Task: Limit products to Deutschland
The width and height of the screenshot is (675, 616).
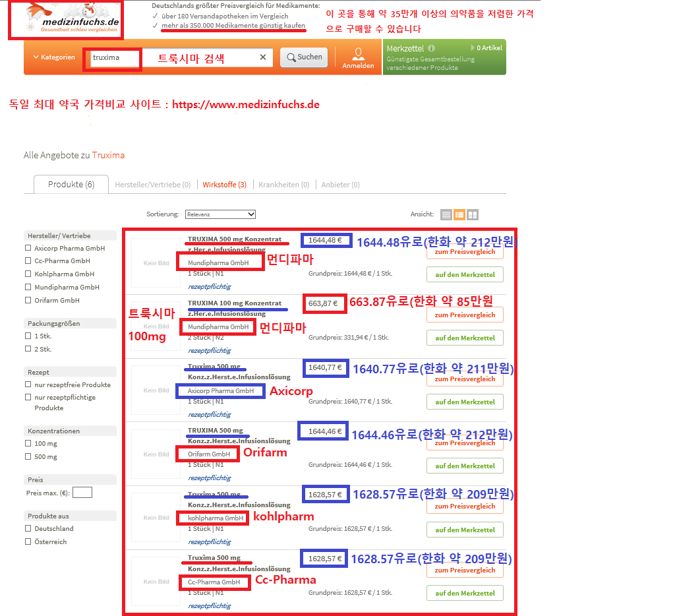Action: 28,528
